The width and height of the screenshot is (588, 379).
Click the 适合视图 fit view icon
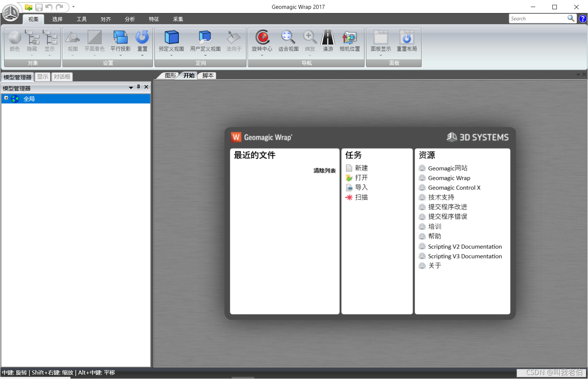pos(288,37)
